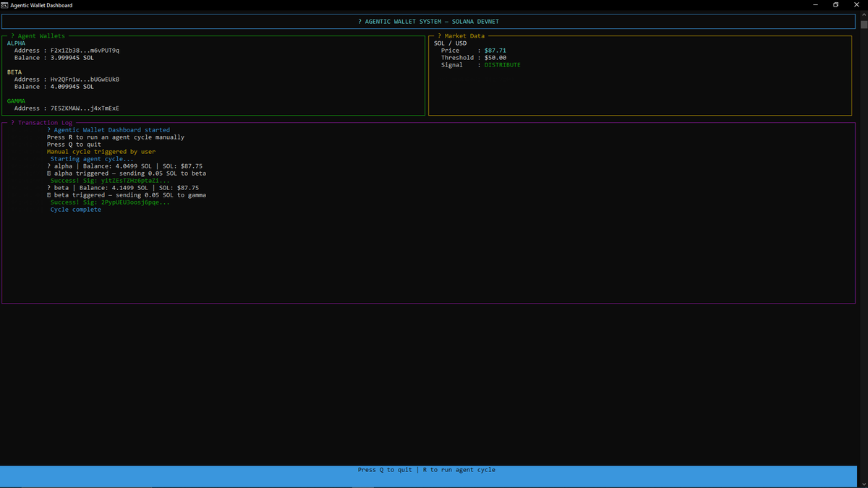Select the GAMMA wallet name
Screen dimensions: 868x488
[16, 101]
